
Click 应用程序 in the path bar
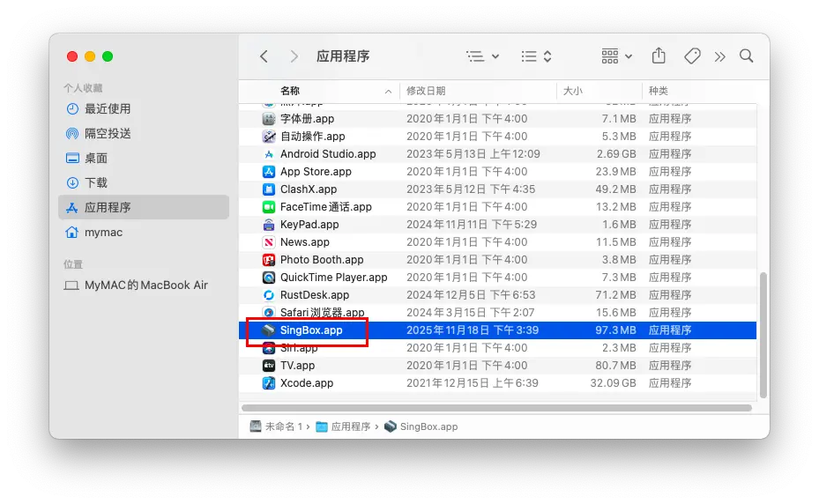point(350,426)
